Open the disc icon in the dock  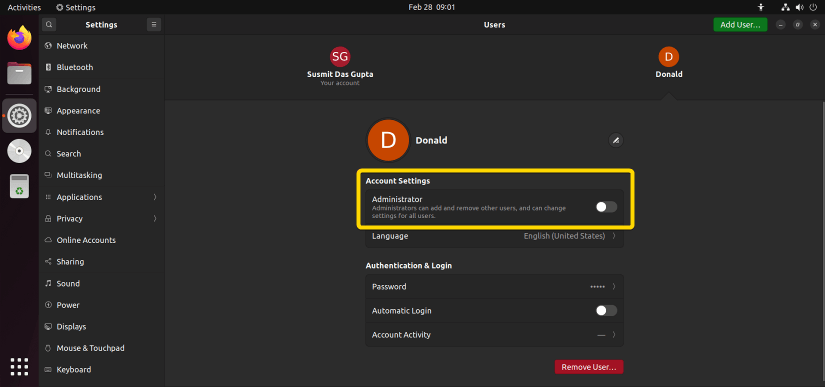tap(19, 151)
